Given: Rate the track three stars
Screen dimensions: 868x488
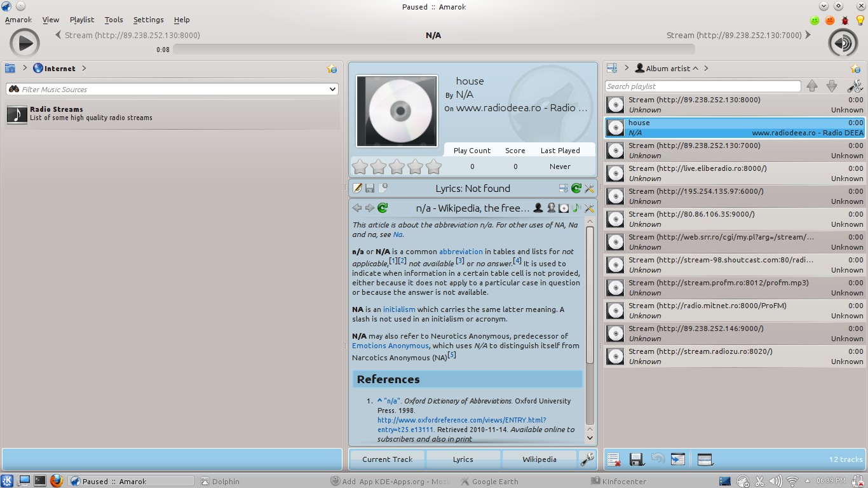Looking at the screenshot, I should [x=397, y=166].
